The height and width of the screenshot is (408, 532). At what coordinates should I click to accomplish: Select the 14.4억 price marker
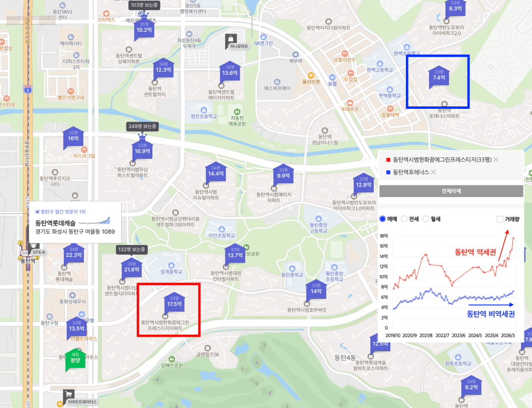click(216, 172)
